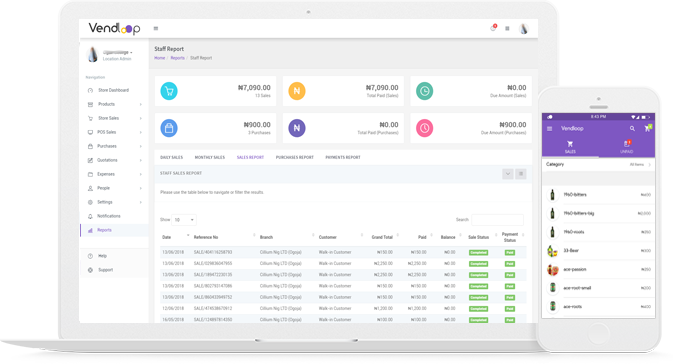Click the pink clock icon on Due Amount Purchases
The image size is (673, 364).
424,128
